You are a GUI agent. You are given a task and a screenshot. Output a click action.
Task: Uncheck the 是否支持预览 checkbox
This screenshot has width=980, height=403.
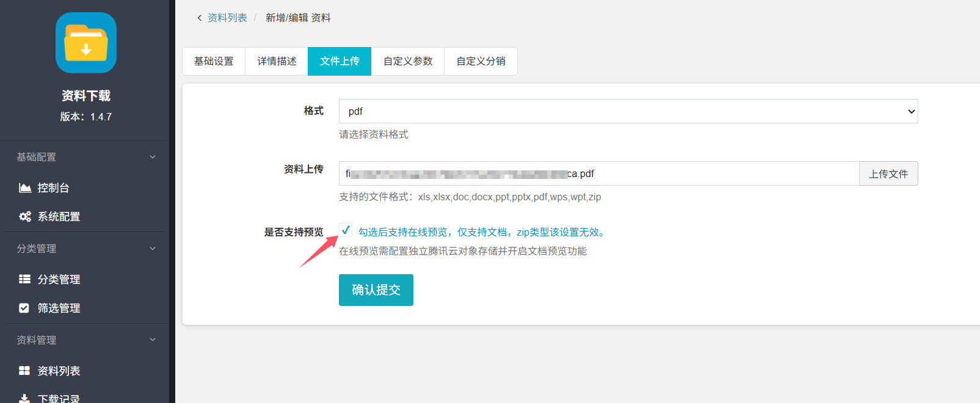tap(346, 230)
